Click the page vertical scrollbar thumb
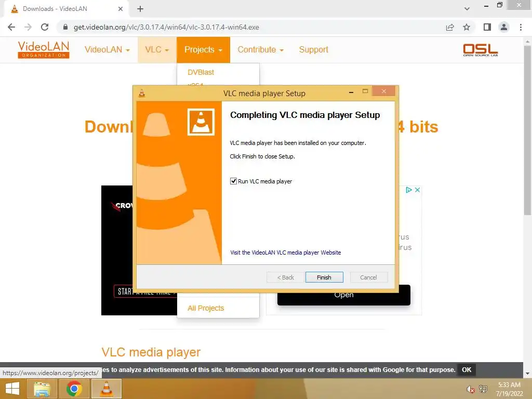Viewport: 532px width, 399px height. [x=527, y=130]
